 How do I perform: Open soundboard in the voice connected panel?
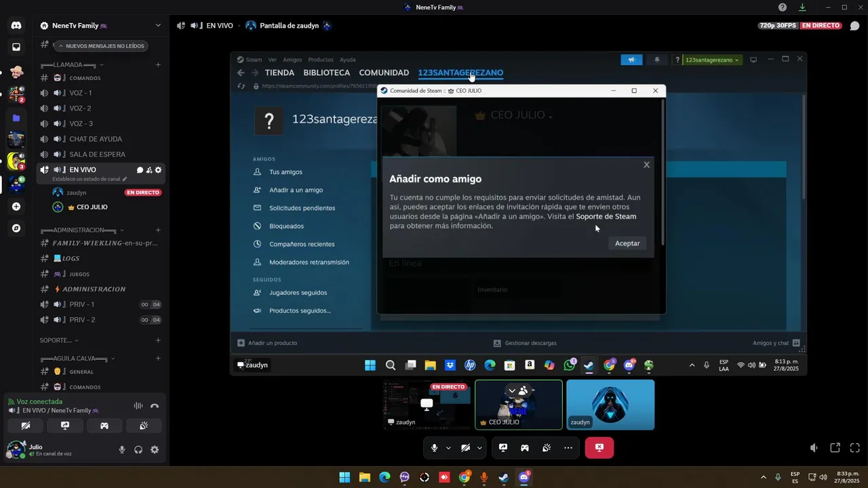[x=144, y=426]
